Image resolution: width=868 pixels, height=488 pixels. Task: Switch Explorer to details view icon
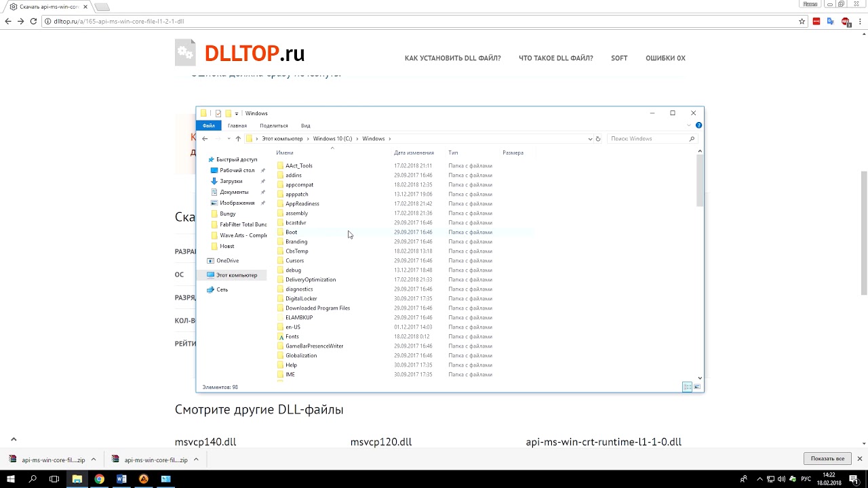click(x=687, y=387)
